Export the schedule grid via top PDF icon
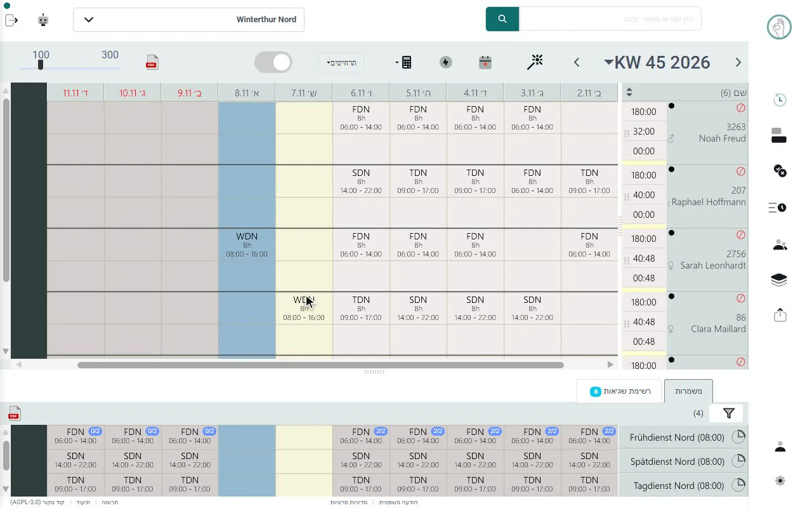Viewport: 812px width, 508px height. click(x=152, y=62)
